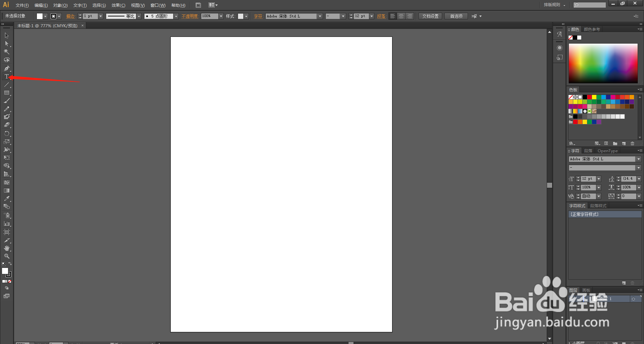Select the Magic Wand tool
This screenshot has height=344, width=644.
click(6, 52)
